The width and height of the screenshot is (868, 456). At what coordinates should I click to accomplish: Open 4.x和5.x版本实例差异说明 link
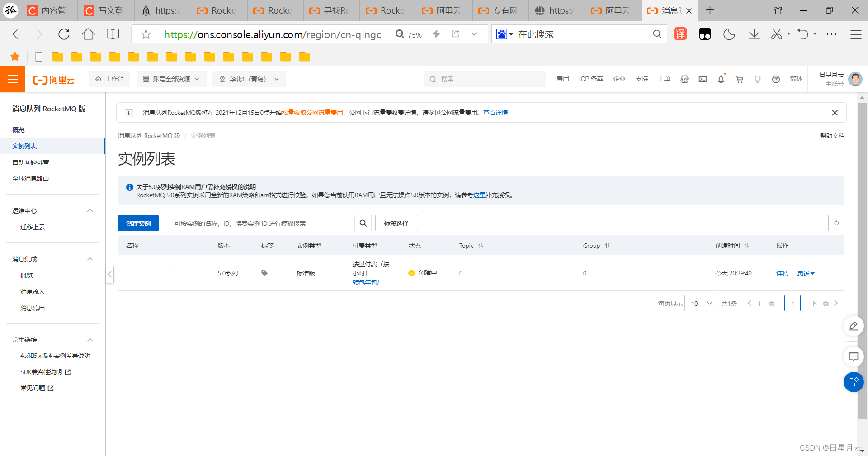[x=55, y=356]
